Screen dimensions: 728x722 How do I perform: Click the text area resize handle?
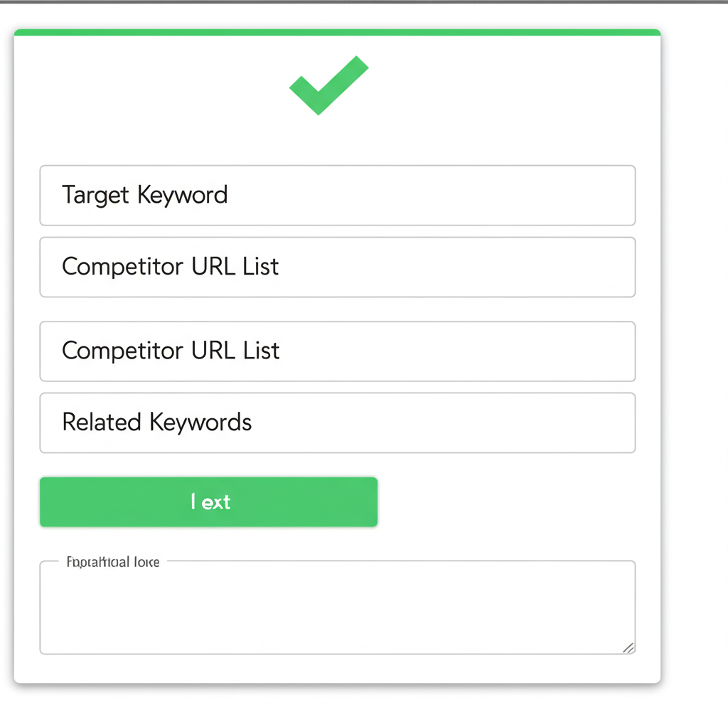[x=628, y=647]
